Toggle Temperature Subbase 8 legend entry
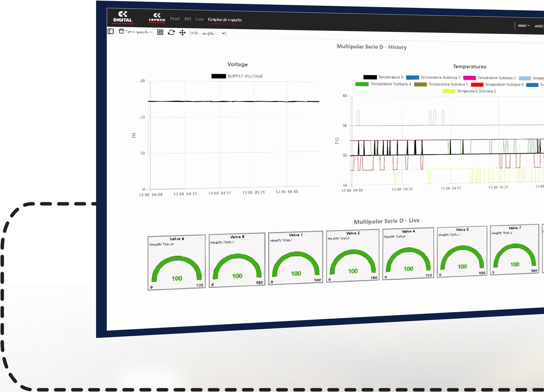Image resolution: width=544 pixels, height=392 pixels. click(469, 91)
